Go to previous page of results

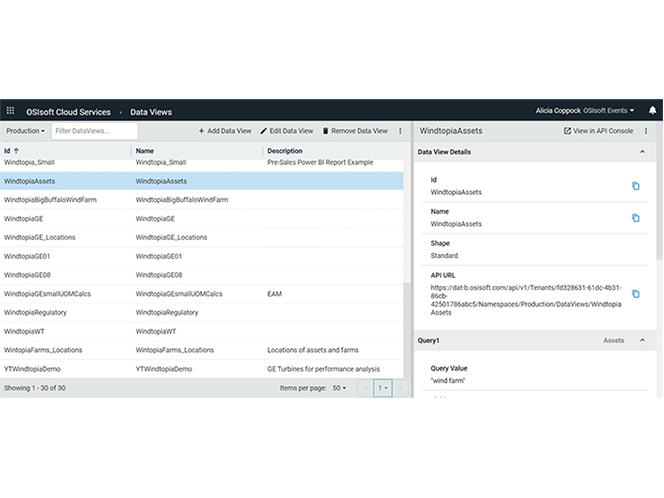pyautogui.click(x=366, y=388)
